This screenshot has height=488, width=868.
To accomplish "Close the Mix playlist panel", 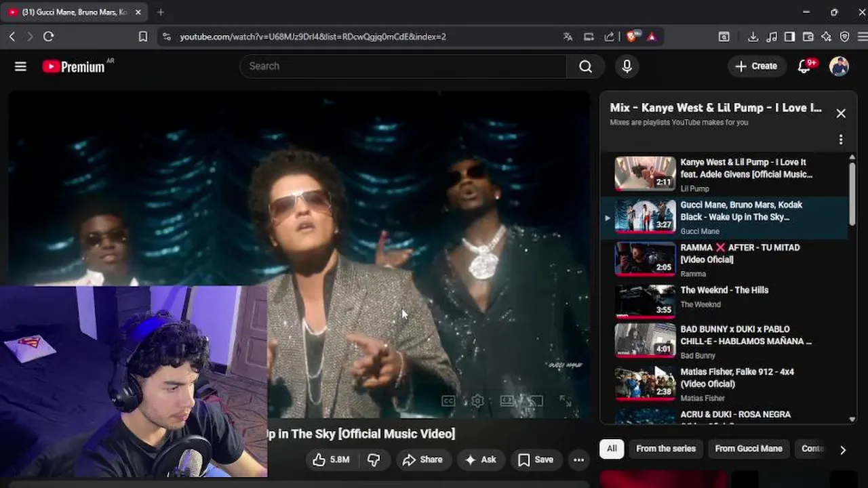I will click(841, 113).
